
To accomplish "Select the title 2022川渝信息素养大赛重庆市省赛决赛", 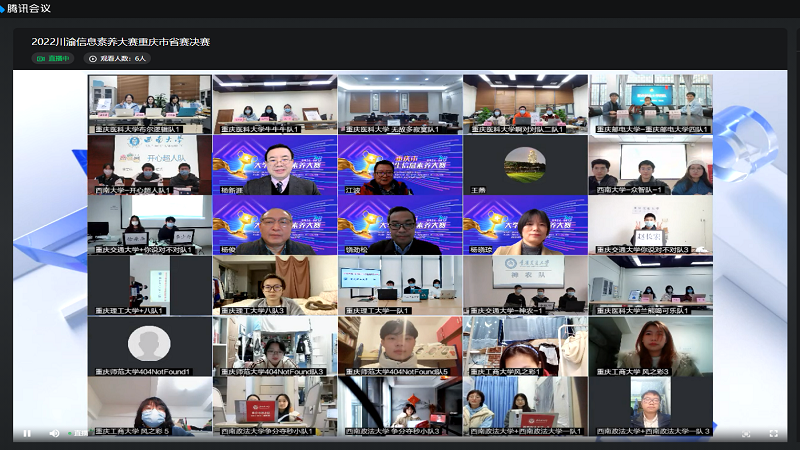I will (121, 42).
